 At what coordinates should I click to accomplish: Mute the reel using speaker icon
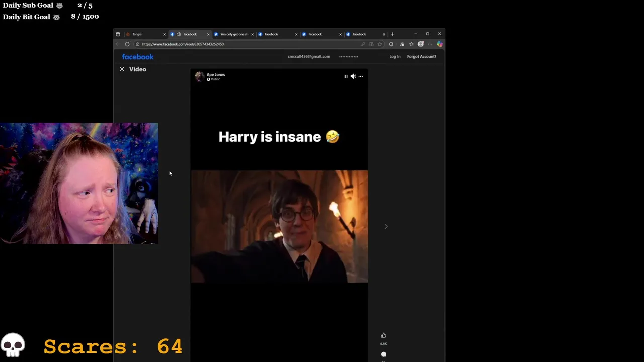pos(353,76)
